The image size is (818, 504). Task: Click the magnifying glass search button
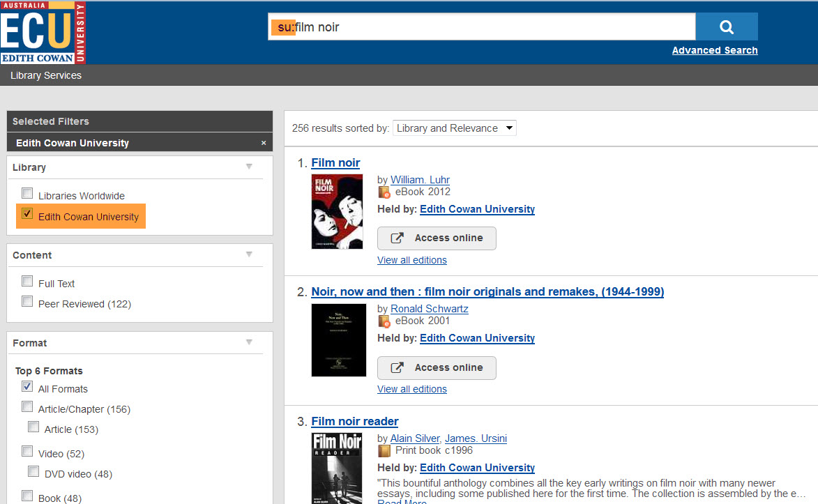tap(726, 26)
